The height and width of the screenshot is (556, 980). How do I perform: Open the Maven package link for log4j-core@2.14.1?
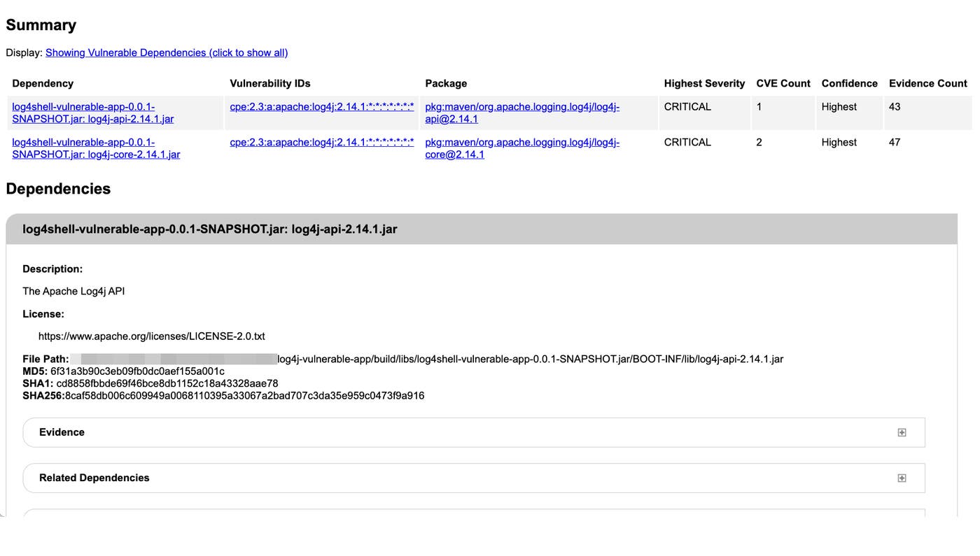pos(521,148)
